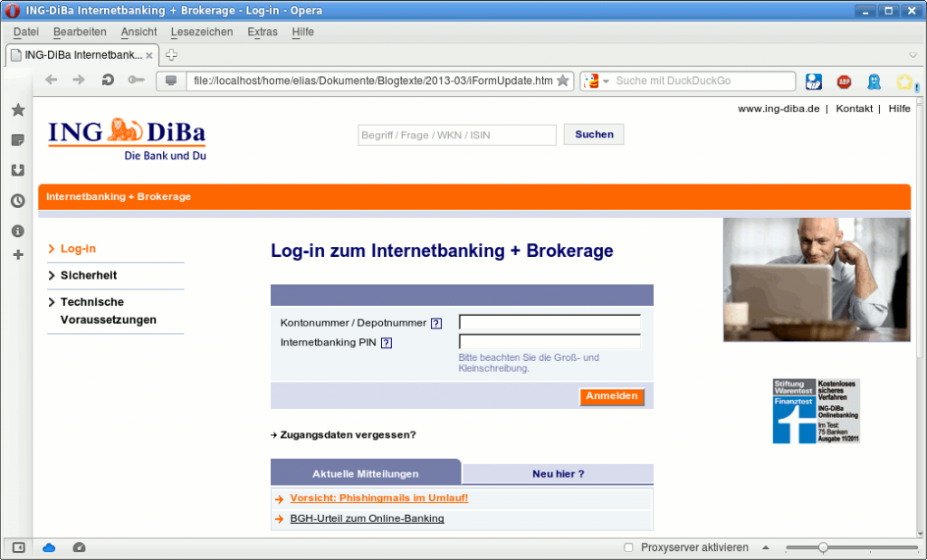Switch to the Aktuelle Mitteilungen tab
Viewport: 927px width, 560px height.
pos(366,473)
